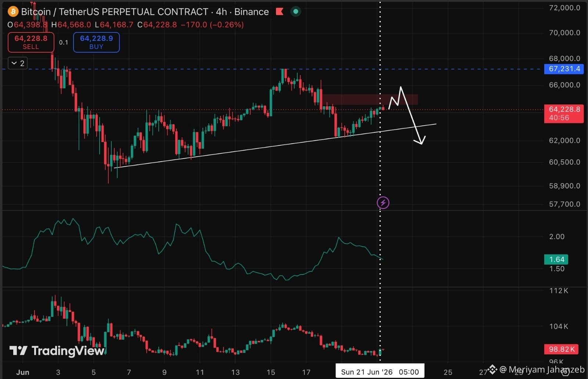Click the 2.00 indicator scale label
Viewport: 588px width, 379px height.
point(557,237)
